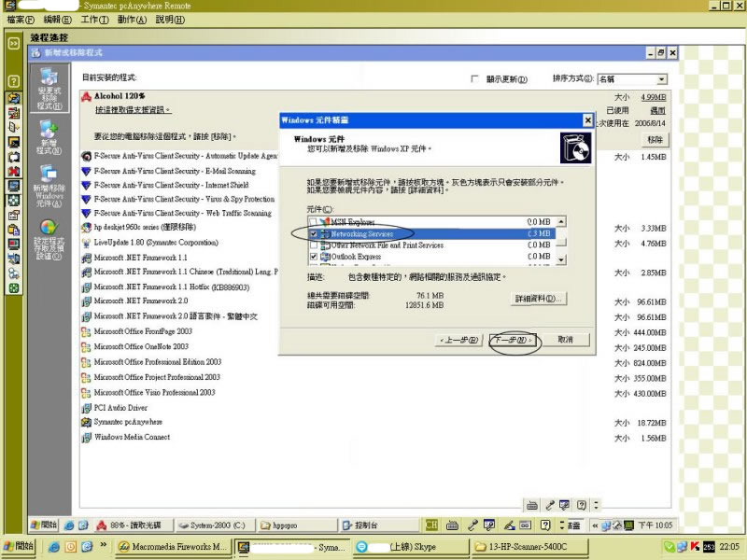Image resolution: width=747 pixels, height=560 pixels.
Task: Select Microsoft Office Project Professional 2003 entry
Action: tap(157, 377)
